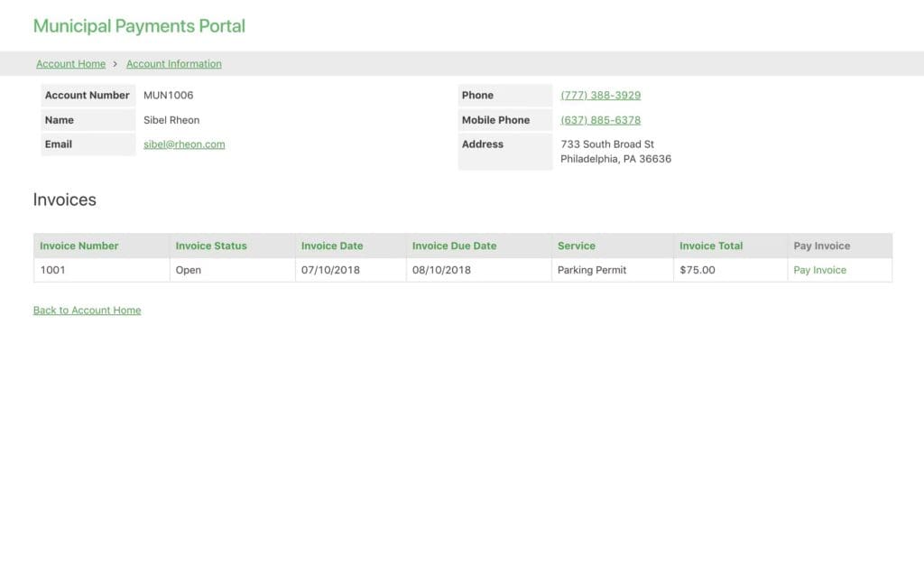Click the mobile phone number (637) 885-6378

(600, 120)
